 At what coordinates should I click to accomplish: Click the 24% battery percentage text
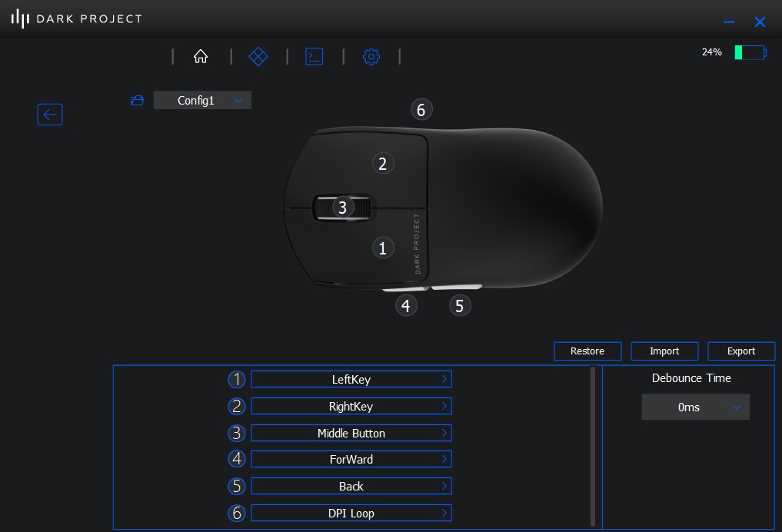(712, 52)
